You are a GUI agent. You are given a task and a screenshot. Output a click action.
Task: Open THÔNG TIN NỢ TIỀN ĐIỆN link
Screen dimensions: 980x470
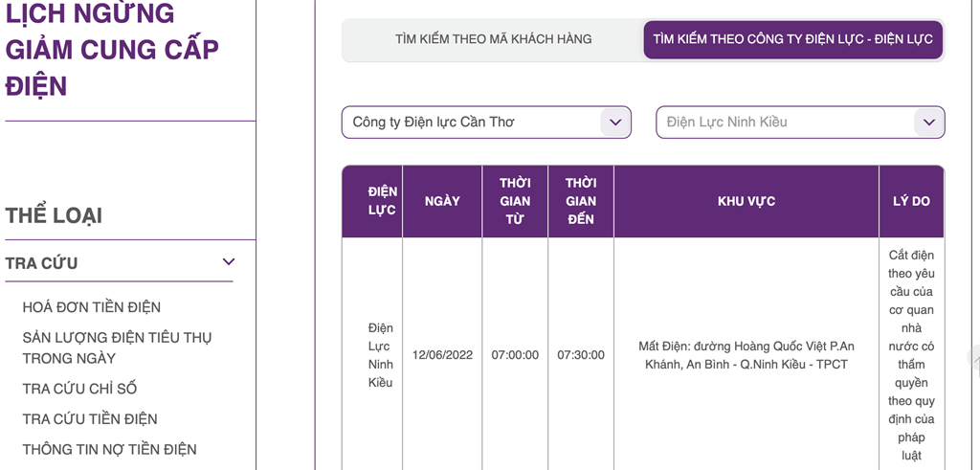coord(110,450)
